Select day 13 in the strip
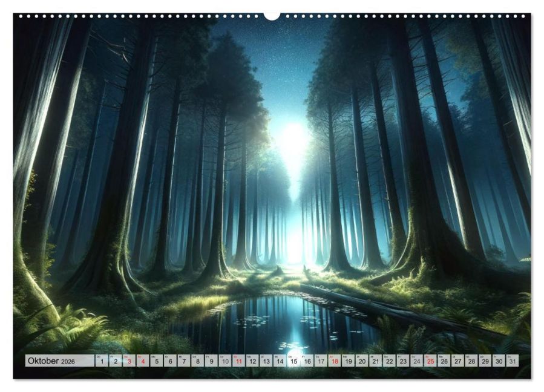Viewport: 544px width, 392px height. (x=266, y=361)
